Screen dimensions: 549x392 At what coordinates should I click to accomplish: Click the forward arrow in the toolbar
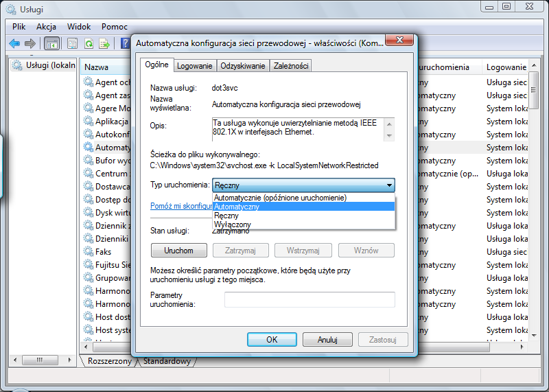coord(30,43)
